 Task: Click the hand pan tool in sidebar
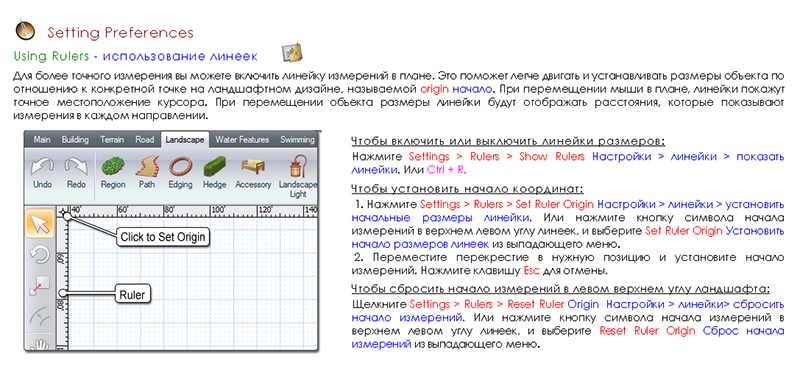(x=40, y=344)
